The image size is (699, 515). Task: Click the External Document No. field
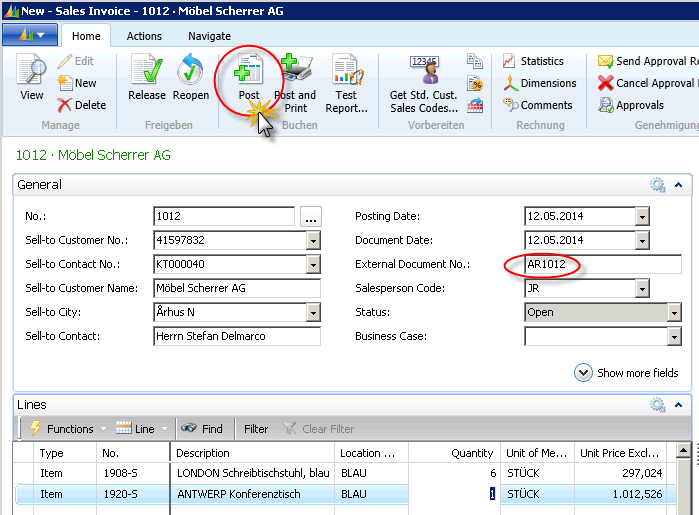pos(600,264)
